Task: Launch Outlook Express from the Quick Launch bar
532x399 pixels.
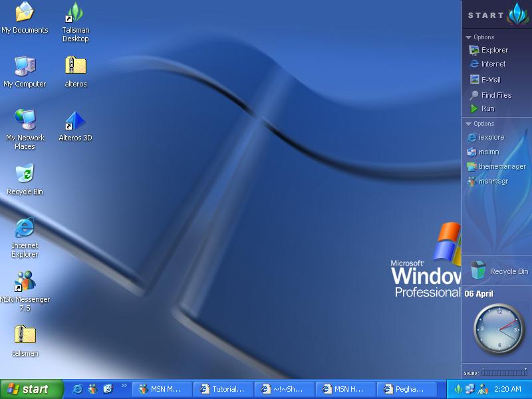Action: coord(108,389)
